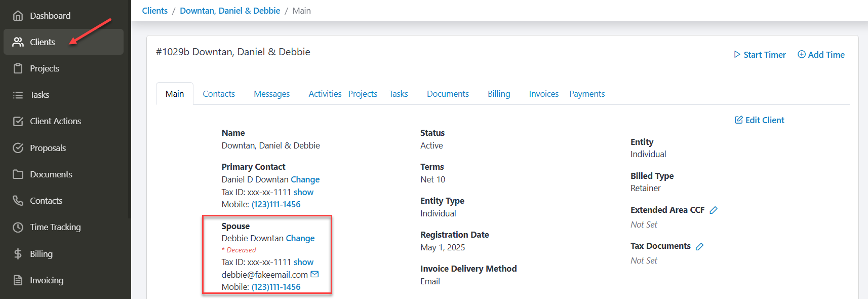
Task: Open the Activities tab
Action: [x=325, y=94]
